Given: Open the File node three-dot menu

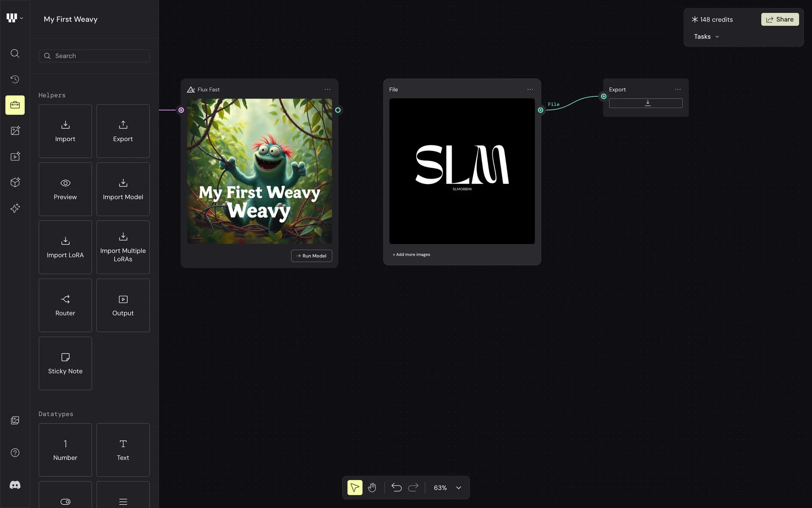Looking at the screenshot, I should coord(530,89).
